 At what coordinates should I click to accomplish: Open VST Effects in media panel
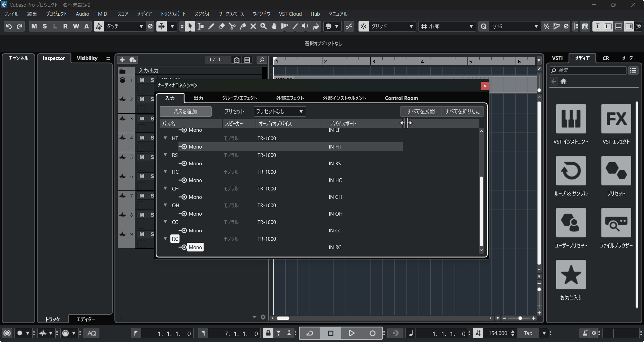616,119
